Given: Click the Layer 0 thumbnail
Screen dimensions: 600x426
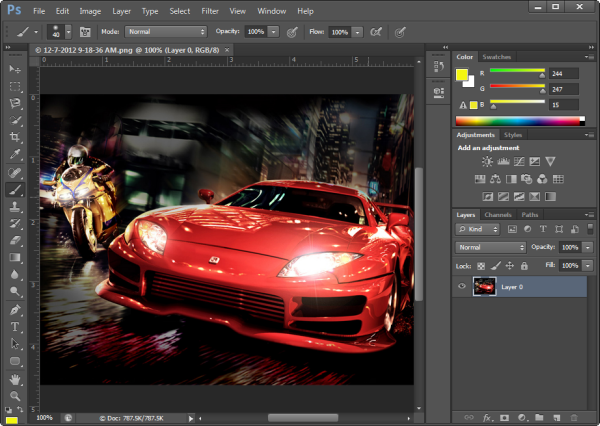Looking at the screenshot, I should pyautogui.click(x=485, y=287).
